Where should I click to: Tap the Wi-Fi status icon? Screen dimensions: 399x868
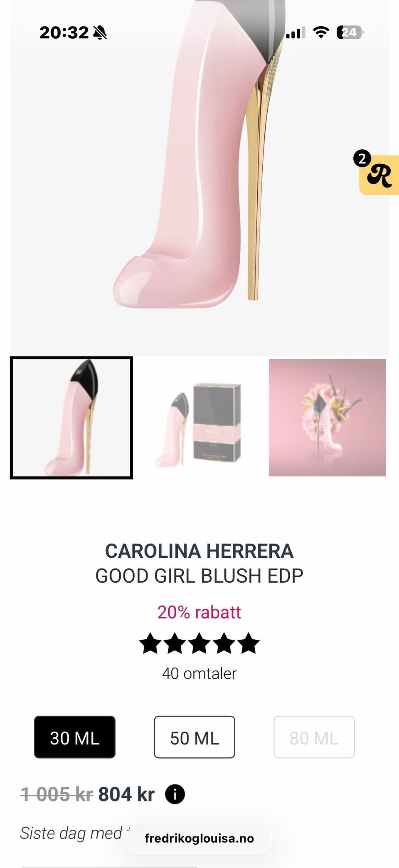point(320,32)
